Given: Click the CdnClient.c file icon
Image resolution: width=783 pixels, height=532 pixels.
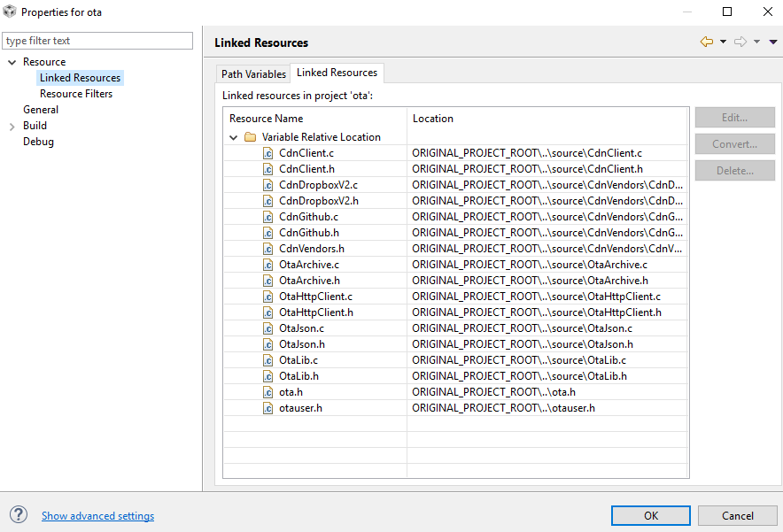Looking at the screenshot, I should (268, 153).
